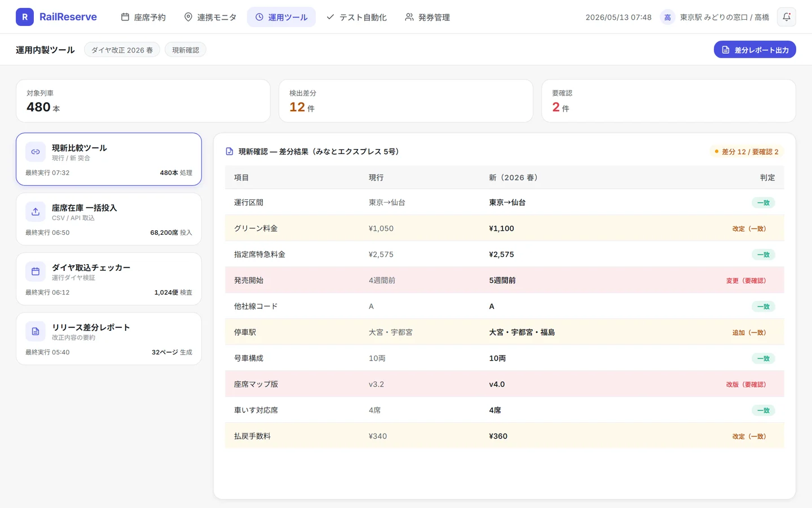The width and height of the screenshot is (812, 508).
Task: Click the 検出差分 12 件 card
Action: (406, 100)
